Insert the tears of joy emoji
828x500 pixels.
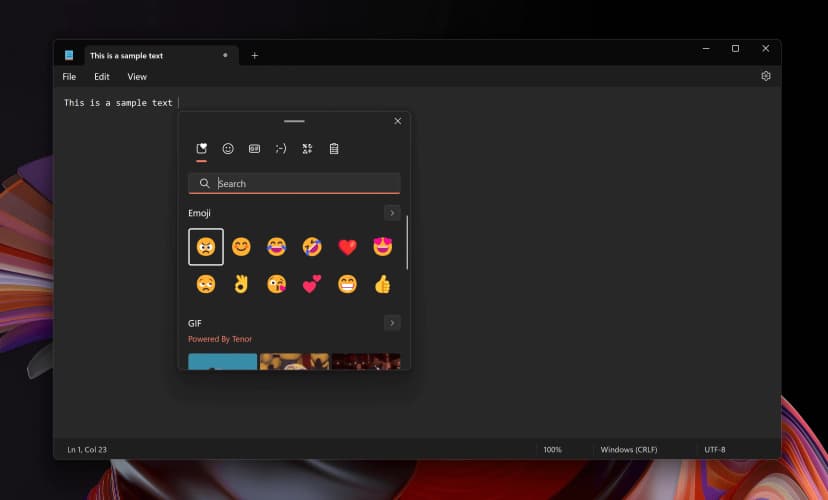(x=277, y=247)
